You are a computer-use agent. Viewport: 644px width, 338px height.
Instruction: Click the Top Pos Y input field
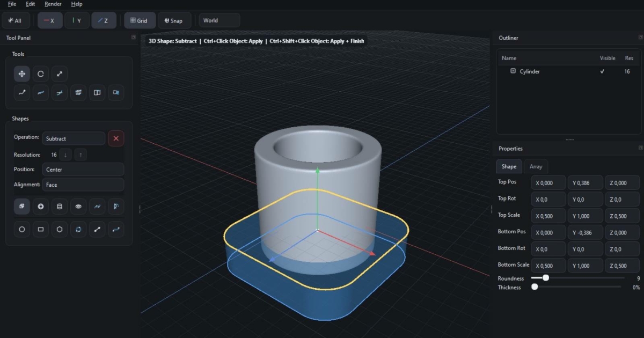[584, 183]
